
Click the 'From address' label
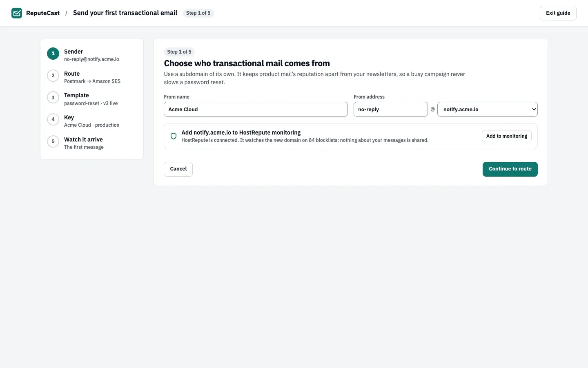point(369,97)
